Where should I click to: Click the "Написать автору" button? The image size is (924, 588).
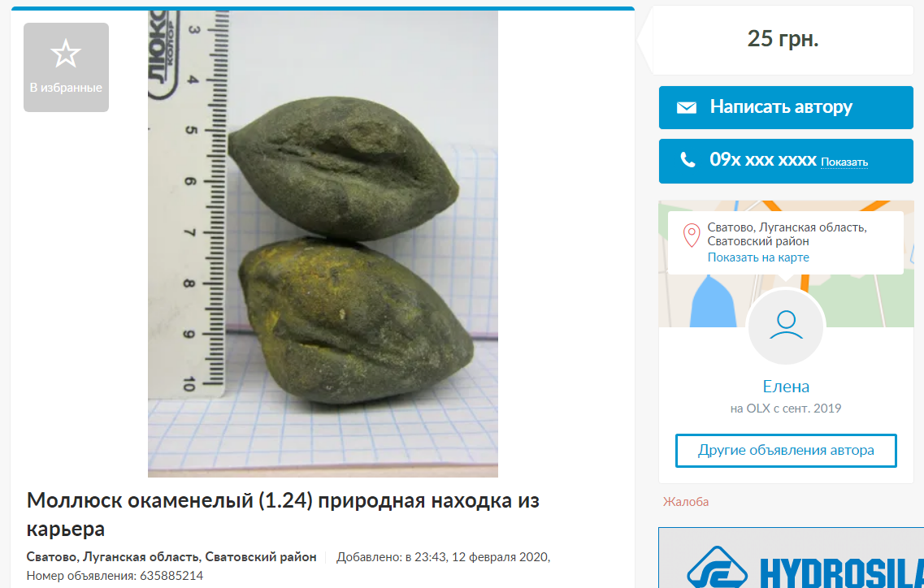(x=786, y=107)
